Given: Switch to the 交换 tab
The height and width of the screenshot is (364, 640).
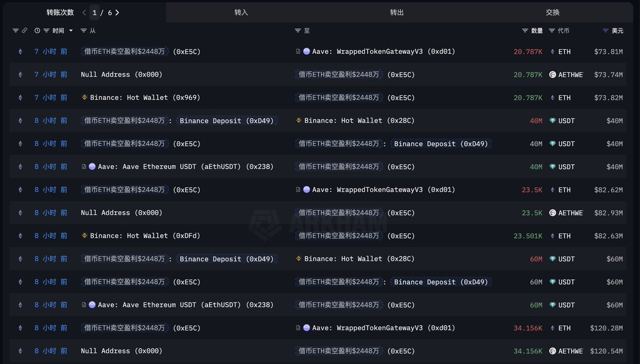Looking at the screenshot, I should point(553,12).
